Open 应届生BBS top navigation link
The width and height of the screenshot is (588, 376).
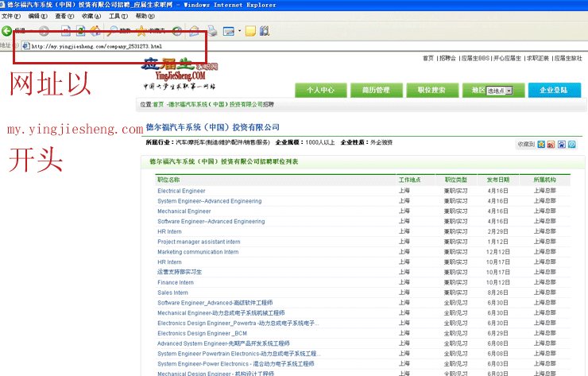(475, 58)
